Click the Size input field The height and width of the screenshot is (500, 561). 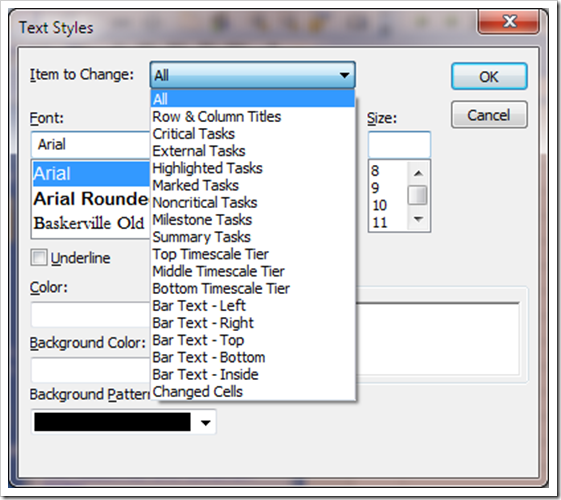pyautogui.click(x=399, y=144)
